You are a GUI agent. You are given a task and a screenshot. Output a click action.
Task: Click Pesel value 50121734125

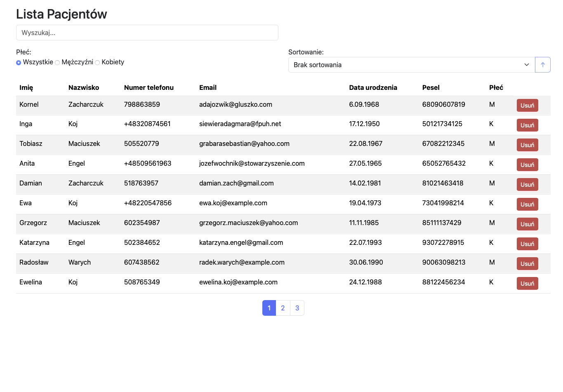tap(442, 124)
